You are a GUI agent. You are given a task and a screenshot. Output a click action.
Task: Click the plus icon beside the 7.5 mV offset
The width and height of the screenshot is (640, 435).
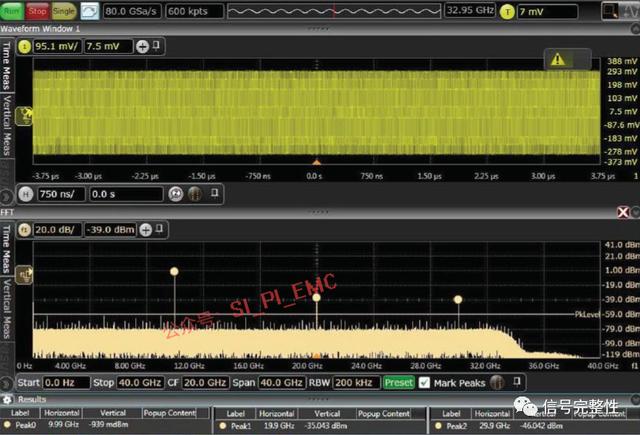[142, 46]
